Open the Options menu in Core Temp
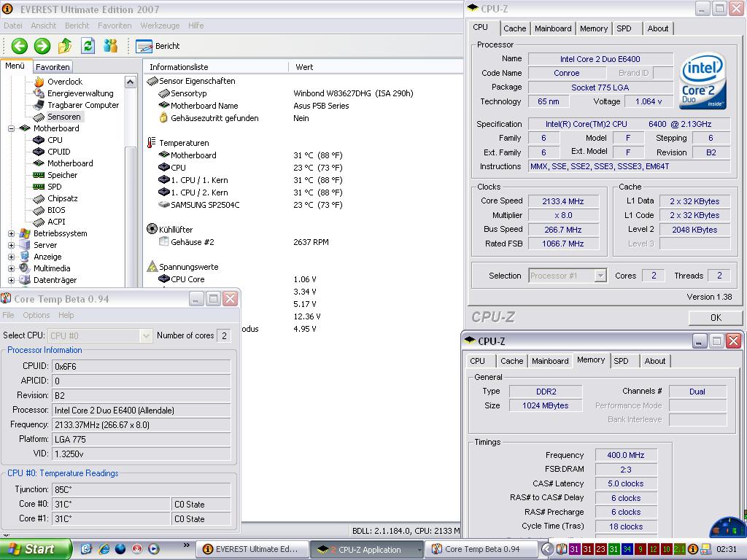Screen dimensions: 747x560 (x=36, y=315)
